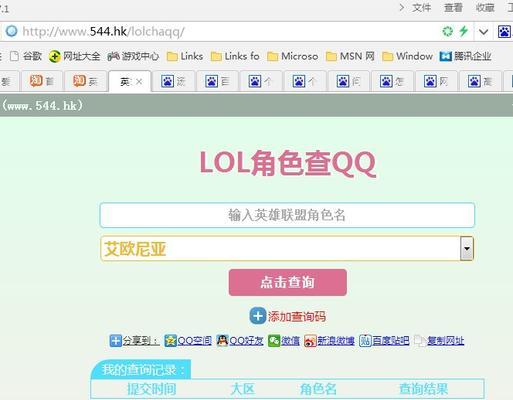The image size is (513, 400).
Task: Share to 微信
Action: 290,341
